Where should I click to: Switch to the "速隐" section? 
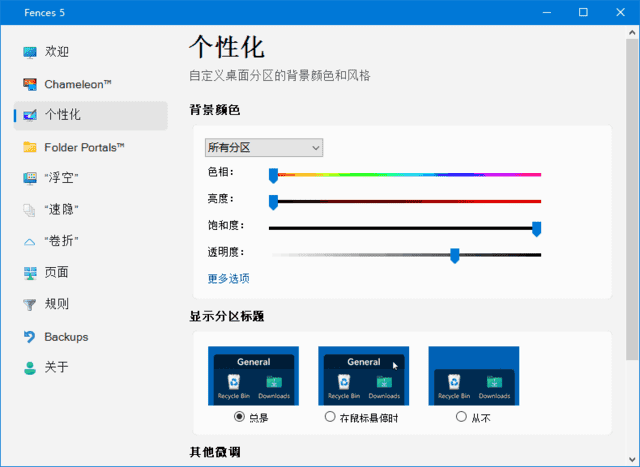coord(91,209)
